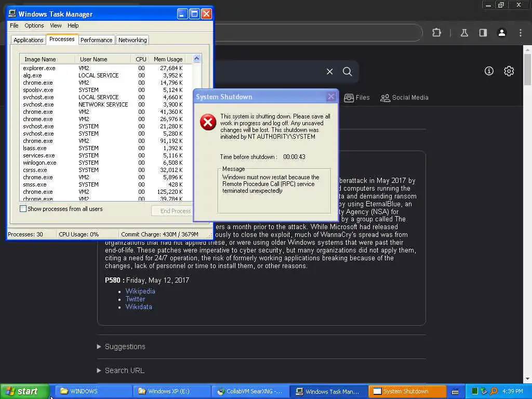Enable Show processes from all users

(x=23, y=209)
